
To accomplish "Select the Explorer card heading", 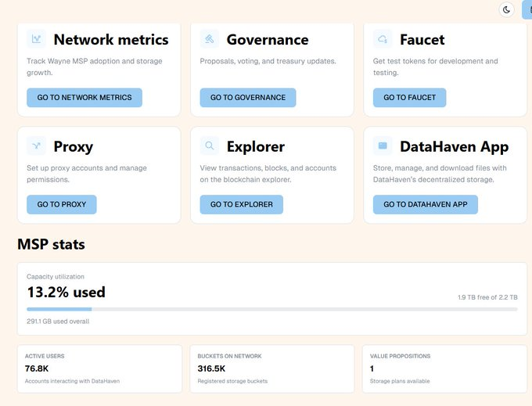I will coord(256,147).
